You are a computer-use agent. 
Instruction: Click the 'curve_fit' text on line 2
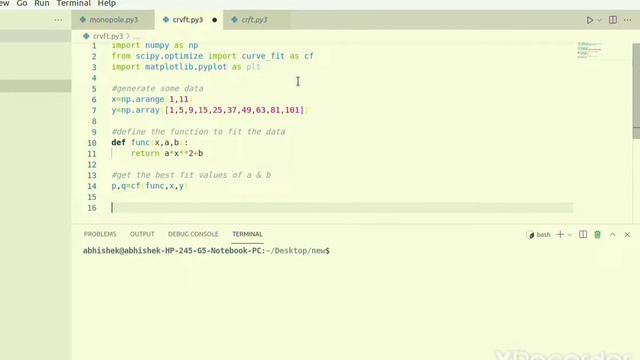coord(263,56)
